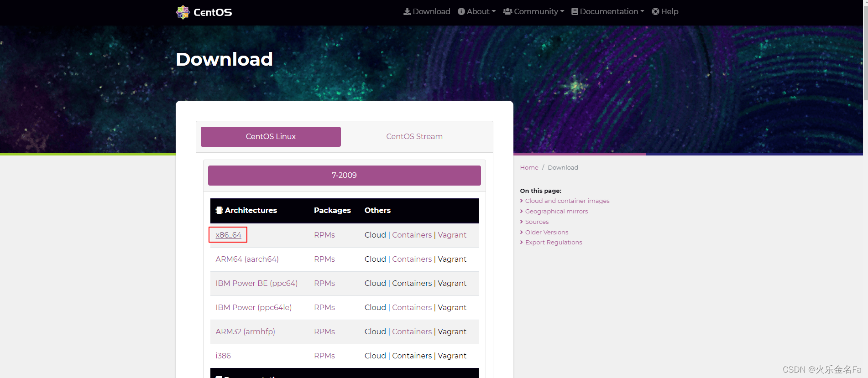Open the IBM Power BE (ppc64) link
Image resolution: width=868 pixels, height=378 pixels.
pyautogui.click(x=256, y=283)
